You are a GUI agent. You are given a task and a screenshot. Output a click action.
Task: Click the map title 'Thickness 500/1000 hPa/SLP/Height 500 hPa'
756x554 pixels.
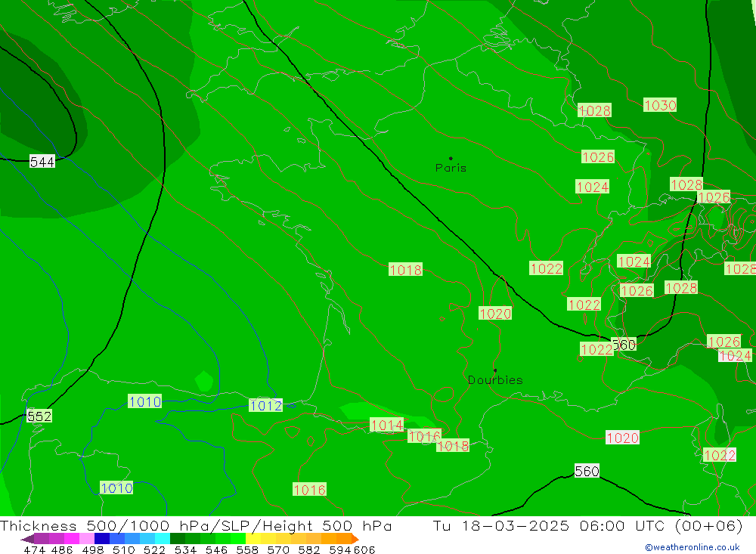pyautogui.click(x=197, y=525)
